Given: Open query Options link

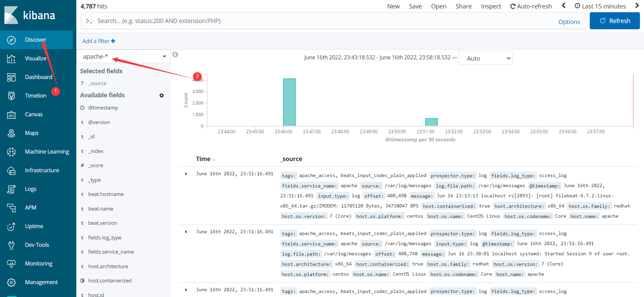Looking at the screenshot, I should coord(569,22).
